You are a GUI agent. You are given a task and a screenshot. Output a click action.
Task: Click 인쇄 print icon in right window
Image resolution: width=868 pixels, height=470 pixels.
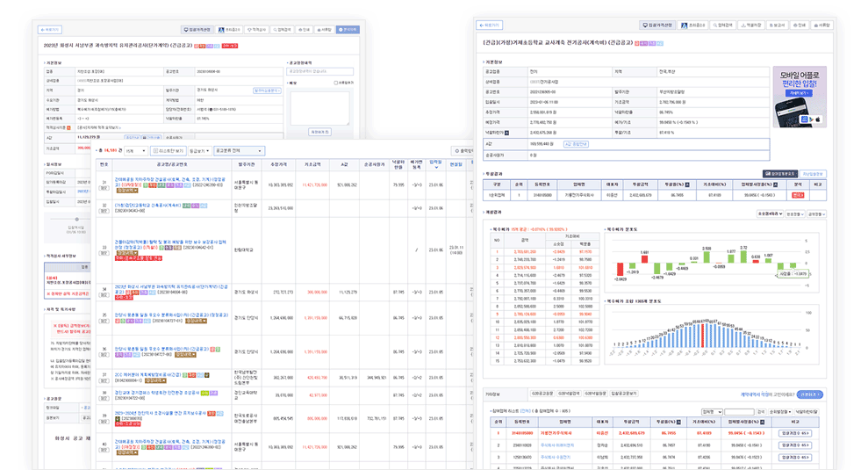click(797, 25)
